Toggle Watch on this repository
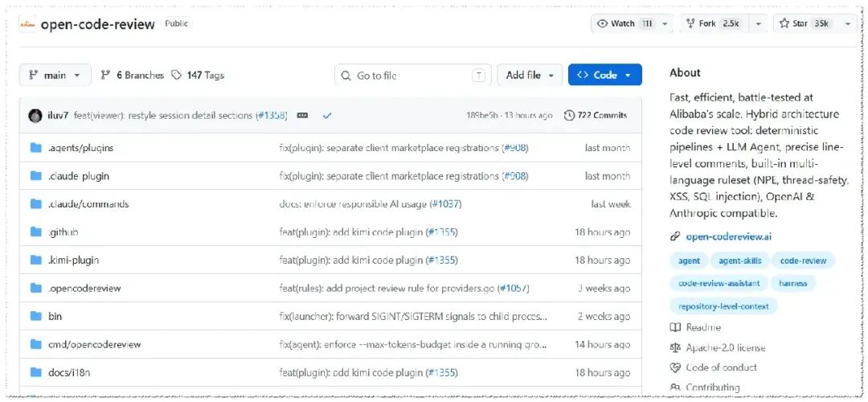 (x=624, y=24)
